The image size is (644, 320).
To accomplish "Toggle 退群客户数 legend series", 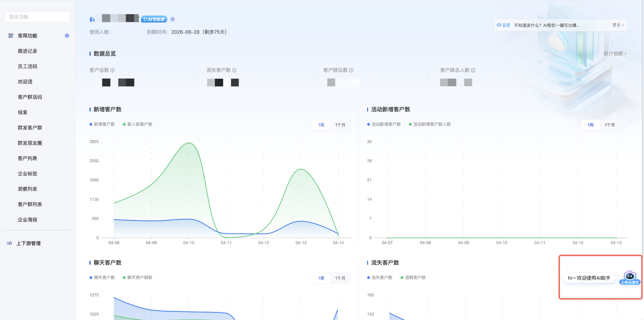I will click(413, 278).
